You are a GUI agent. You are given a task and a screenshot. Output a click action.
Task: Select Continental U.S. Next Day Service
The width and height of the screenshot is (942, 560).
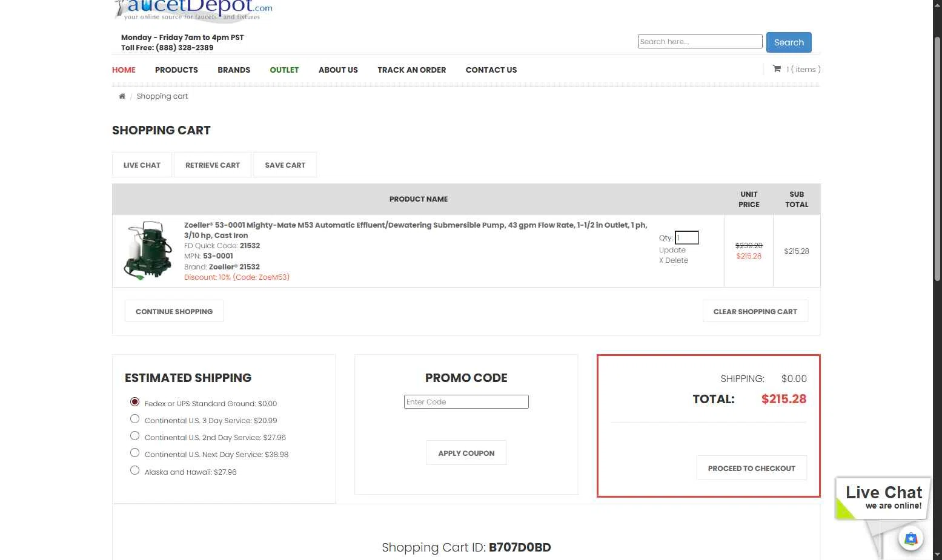point(134,453)
